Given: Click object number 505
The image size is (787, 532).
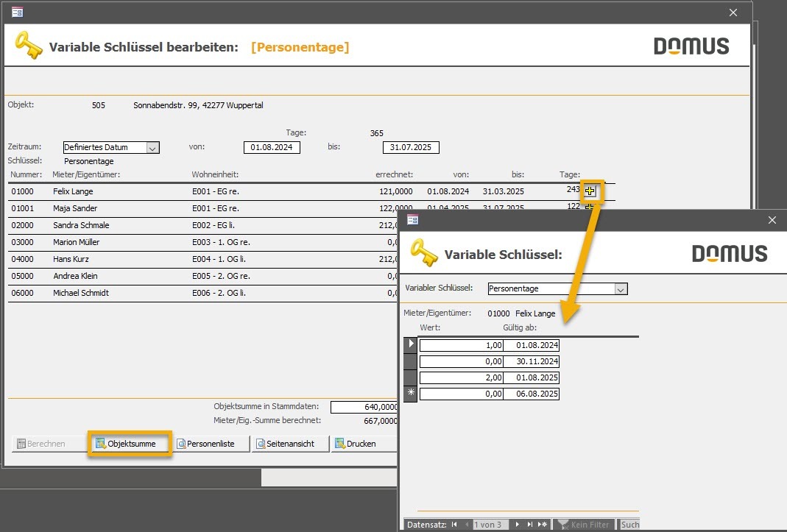Looking at the screenshot, I should click(x=99, y=105).
